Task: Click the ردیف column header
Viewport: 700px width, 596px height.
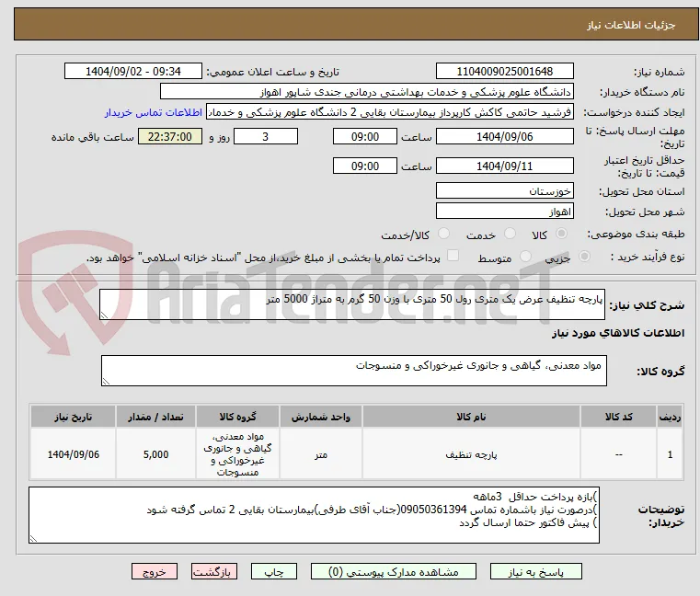Action: click(670, 417)
